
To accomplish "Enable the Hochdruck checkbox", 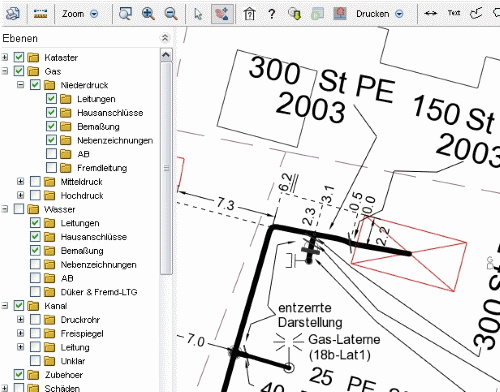I will 35,195.
